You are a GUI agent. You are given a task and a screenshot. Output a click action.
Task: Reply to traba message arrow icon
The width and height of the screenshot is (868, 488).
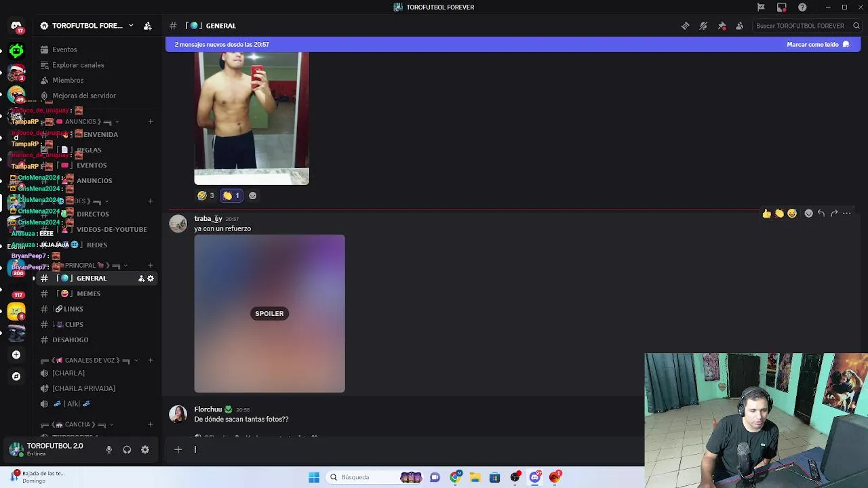(821, 213)
